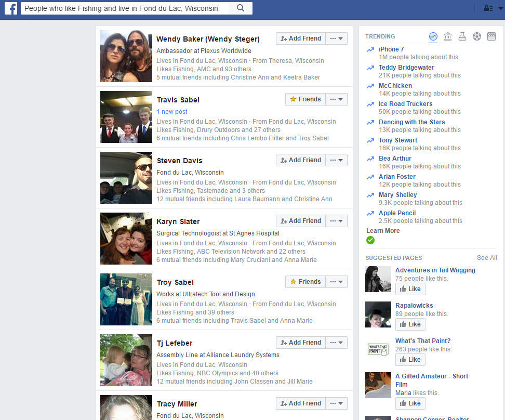The image size is (505, 420).
Task: Open trending topic Bea Arthur
Action: (x=395, y=159)
